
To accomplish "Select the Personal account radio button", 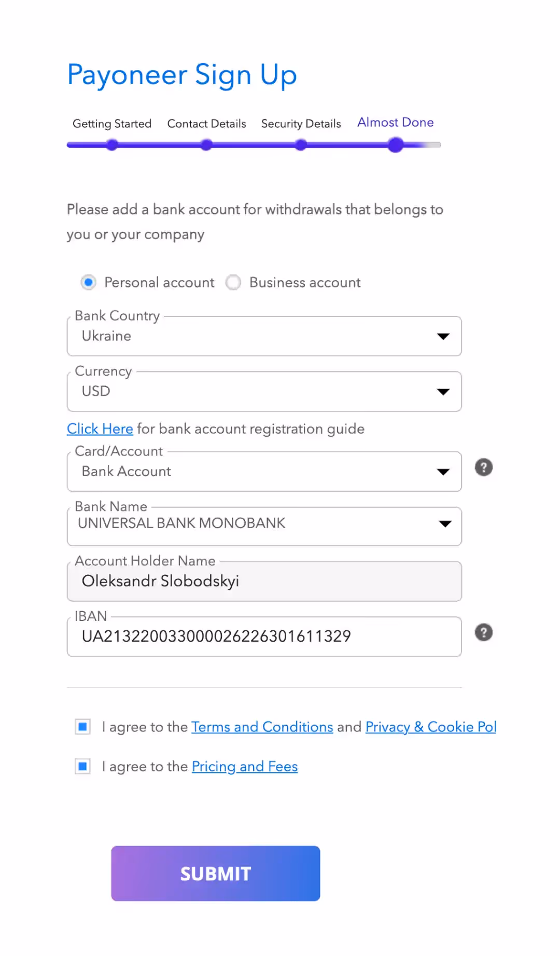I will click(x=88, y=282).
